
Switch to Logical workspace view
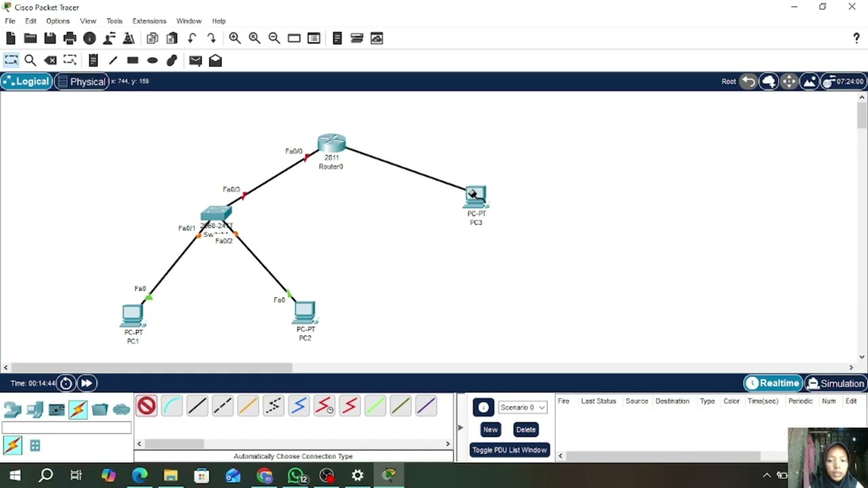point(26,81)
